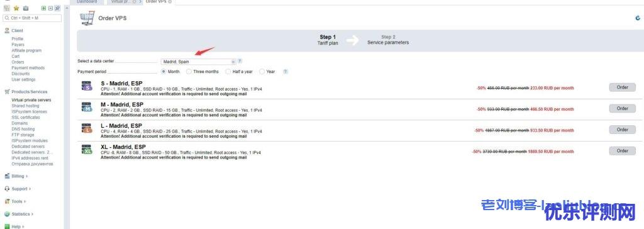
Task: Click the Tools section icon
Action: coord(7,201)
